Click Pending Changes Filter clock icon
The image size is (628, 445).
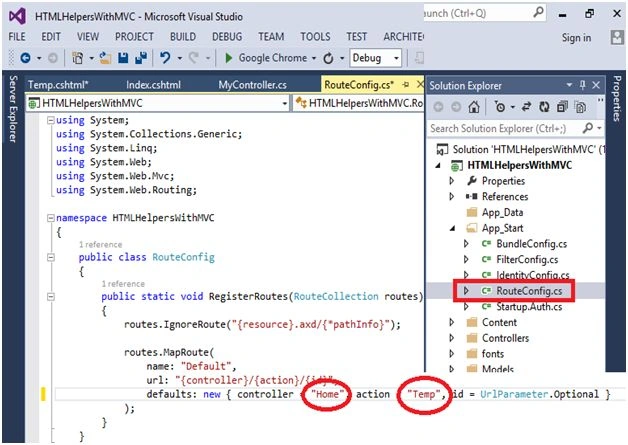(500, 107)
